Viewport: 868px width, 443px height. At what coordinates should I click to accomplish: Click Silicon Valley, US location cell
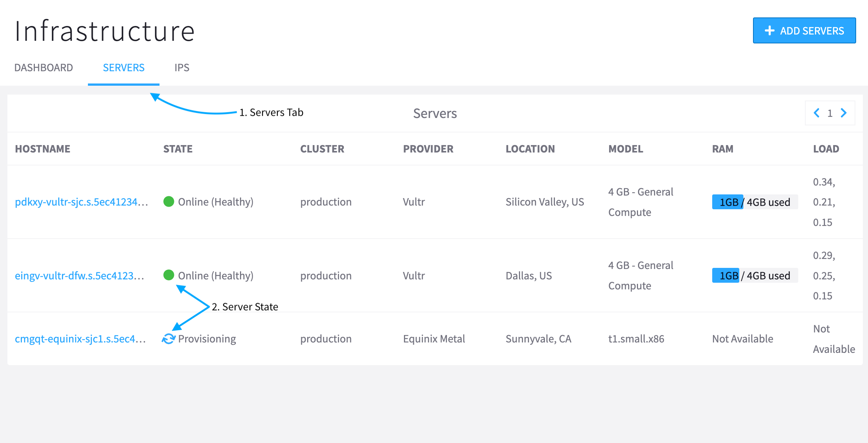pos(545,202)
